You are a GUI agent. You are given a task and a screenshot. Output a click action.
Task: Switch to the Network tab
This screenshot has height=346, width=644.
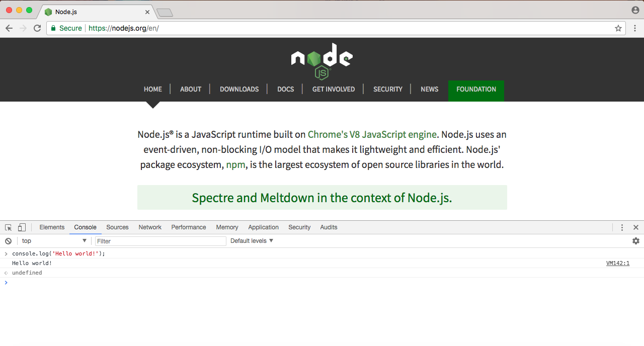150,227
